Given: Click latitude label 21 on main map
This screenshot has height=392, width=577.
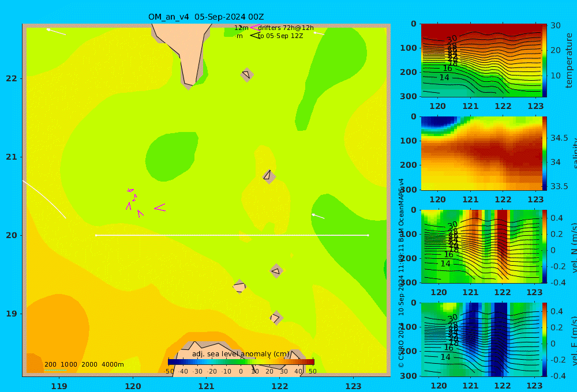Looking at the screenshot, I should pyautogui.click(x=12, y=157).
